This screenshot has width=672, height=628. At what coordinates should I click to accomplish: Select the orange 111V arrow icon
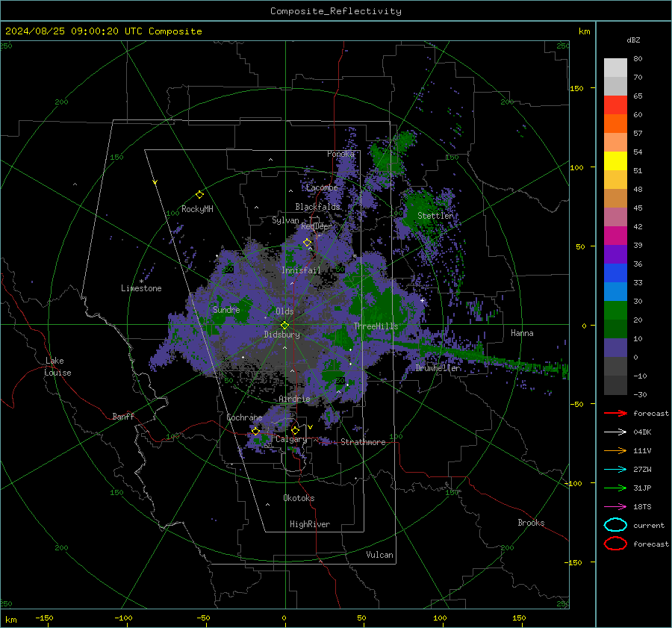pos(615,450)
